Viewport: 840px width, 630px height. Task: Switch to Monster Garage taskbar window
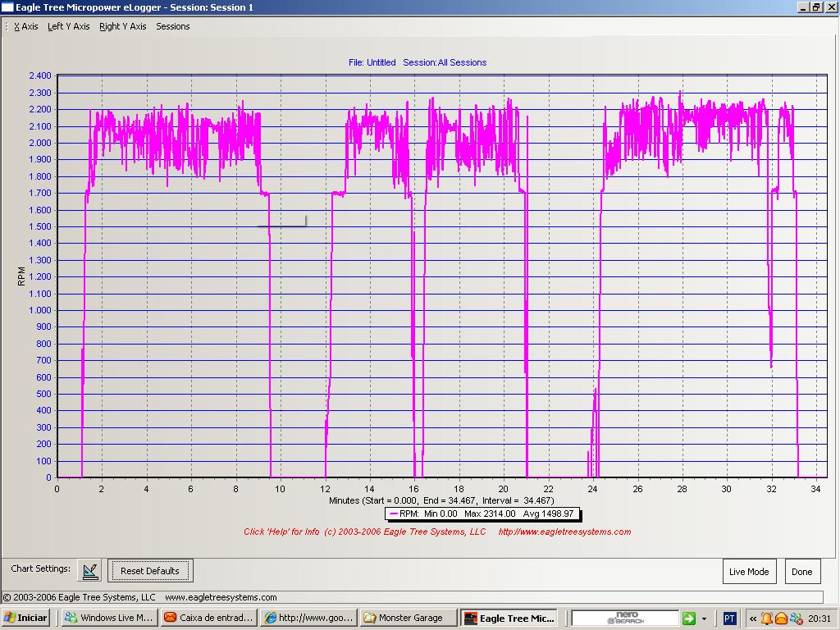(408, 618)
